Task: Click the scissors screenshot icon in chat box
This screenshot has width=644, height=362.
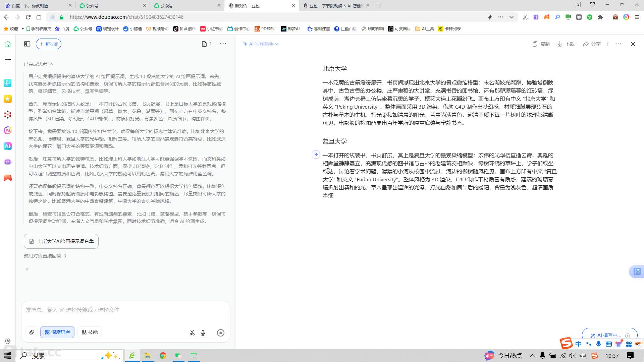Action: point(192,333)
